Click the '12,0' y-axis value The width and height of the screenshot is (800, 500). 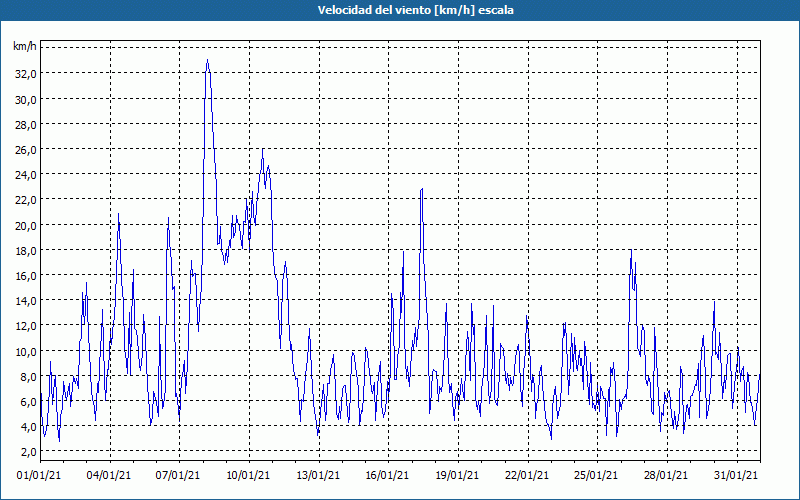point(26,326)
